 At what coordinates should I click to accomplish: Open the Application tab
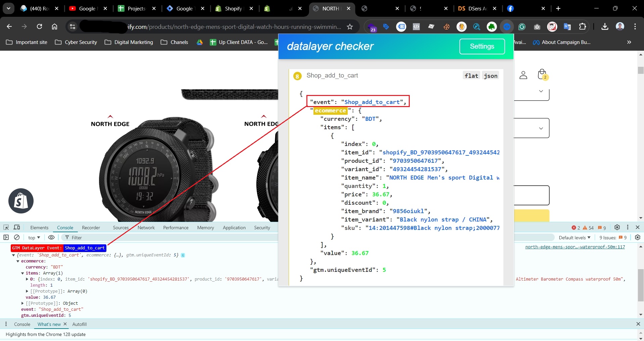234,228
